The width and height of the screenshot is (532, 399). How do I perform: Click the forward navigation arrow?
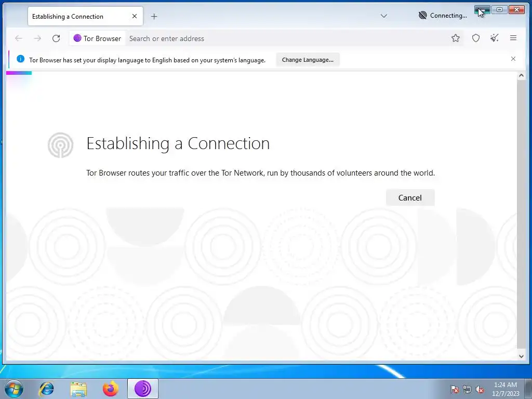point(37,38)
